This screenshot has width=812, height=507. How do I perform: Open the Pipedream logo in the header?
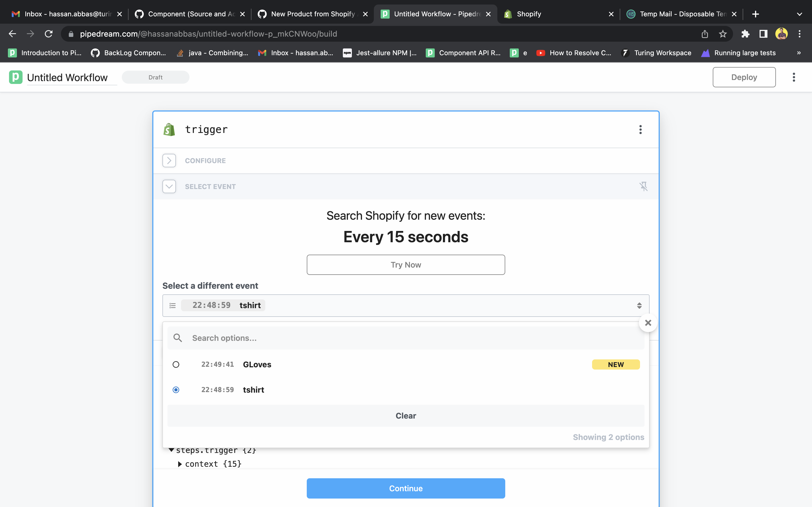coord(16,77)
